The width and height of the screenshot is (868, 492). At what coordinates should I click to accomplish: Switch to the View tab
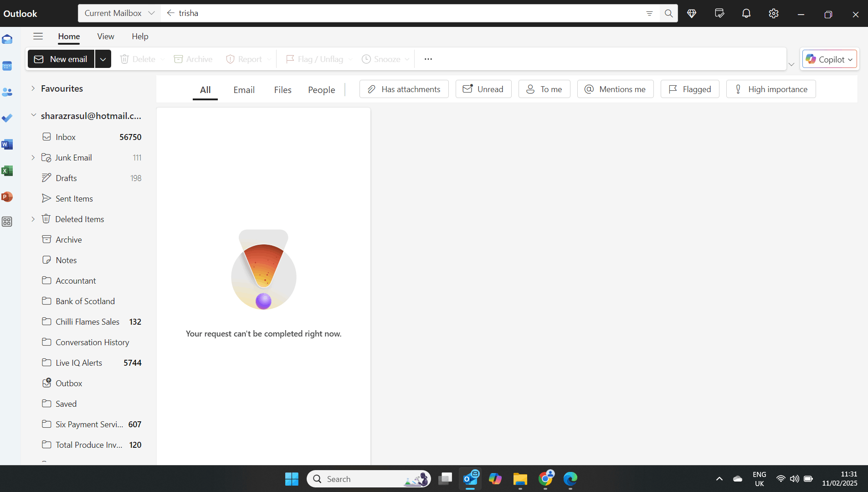[x=105, y=36]
